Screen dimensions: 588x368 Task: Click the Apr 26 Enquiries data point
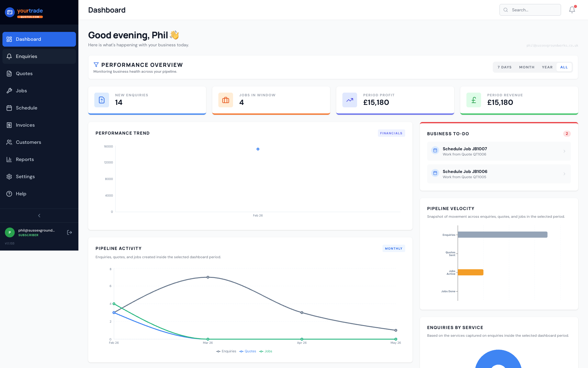click(x=302, y=313)
